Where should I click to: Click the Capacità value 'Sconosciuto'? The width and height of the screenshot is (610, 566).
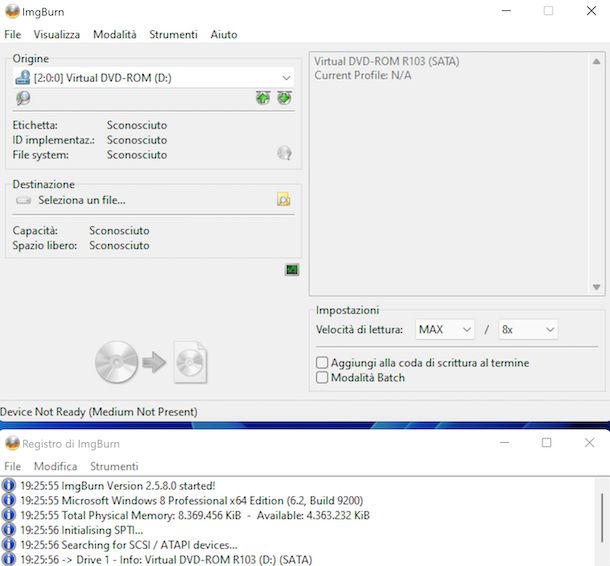coord(119,231)
